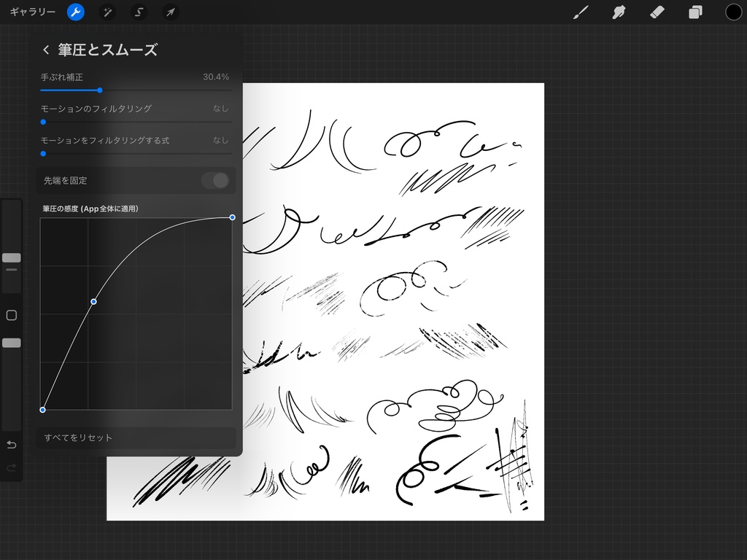The width and height of the screenshot is (747, 560).
Task: Adjust the 手ぶれ補正 slider handle
Action: coord(99,90)
